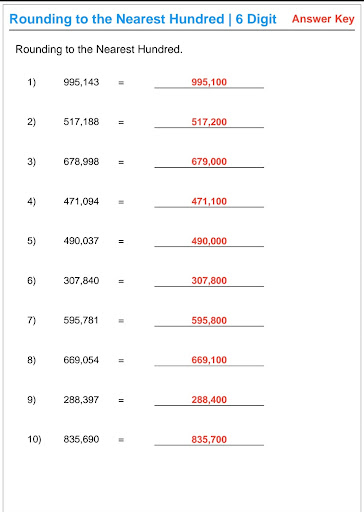
Task: Click the red Answer Key label
Action: [323, 19]
